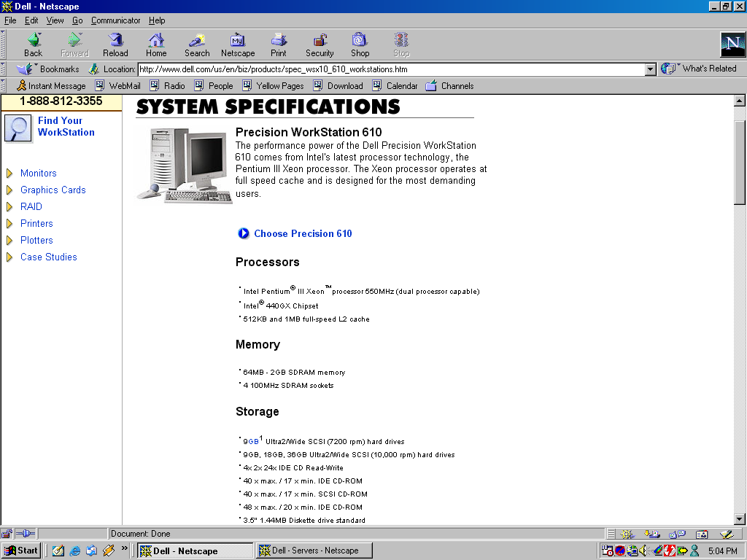Open Newsgroups from the component bar
Viewport: 747px width, 560px height.
click(676, 534)
